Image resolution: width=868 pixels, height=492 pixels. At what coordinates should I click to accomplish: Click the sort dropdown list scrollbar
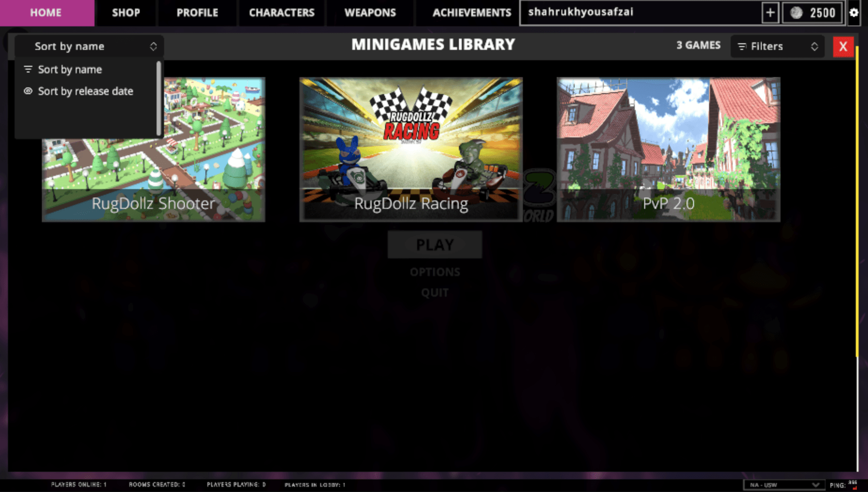(x=158, y=98)
